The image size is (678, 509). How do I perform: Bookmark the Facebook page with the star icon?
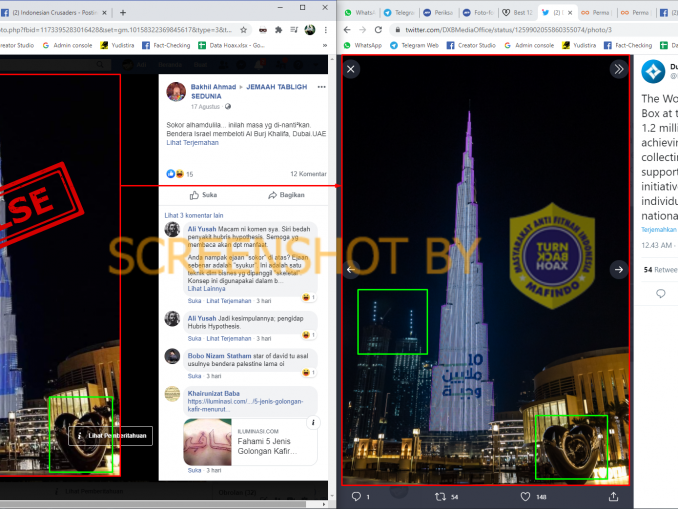[243, 30]
